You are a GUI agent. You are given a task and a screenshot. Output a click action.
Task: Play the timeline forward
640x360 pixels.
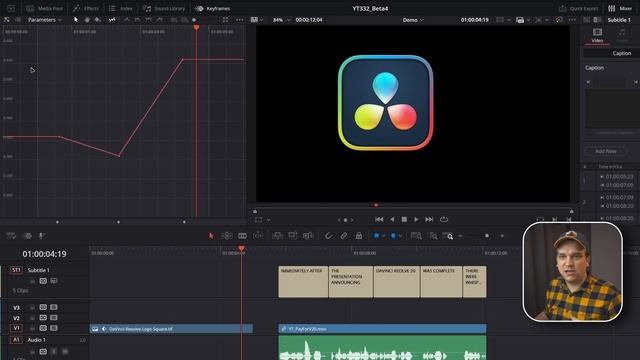point(416,219)
